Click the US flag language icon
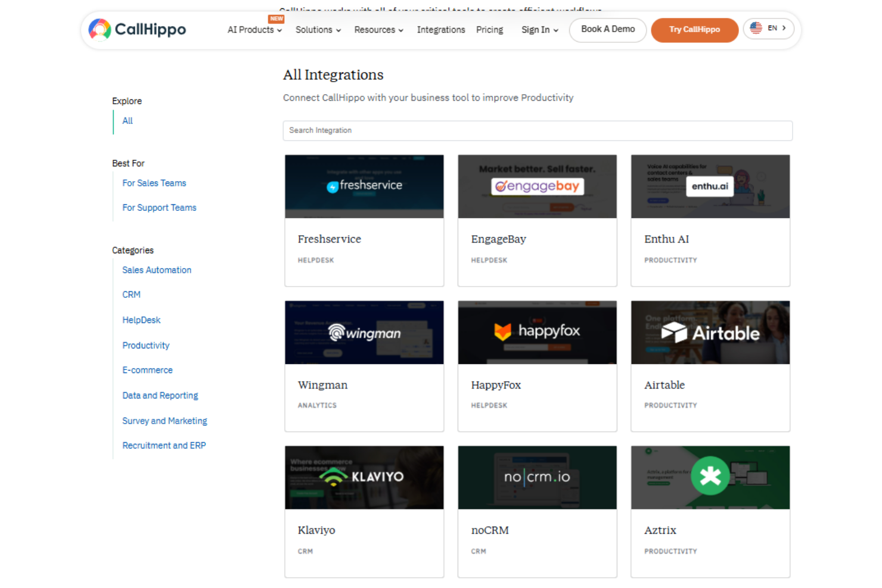The height and width of the screenshot is (588, 882). coord(756,27)
